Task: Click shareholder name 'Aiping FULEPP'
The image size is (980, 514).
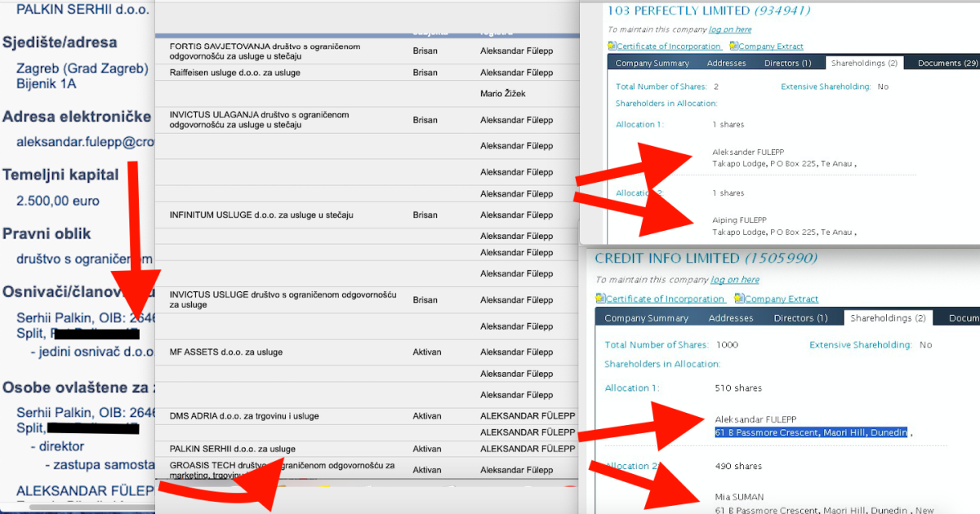Action: (x=740, y=220)
